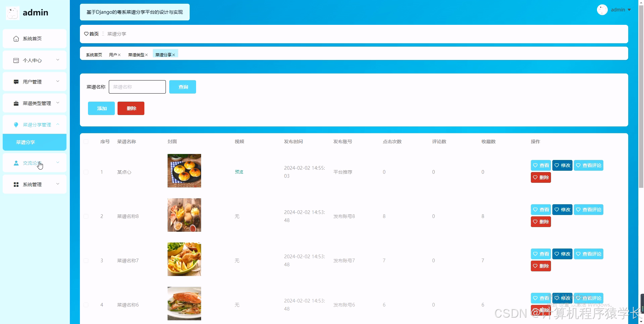The image size is (644, 324).
Task: Expand the 用户管理 menu chevron
Action: pyautogui.click(x=58, y=82)
